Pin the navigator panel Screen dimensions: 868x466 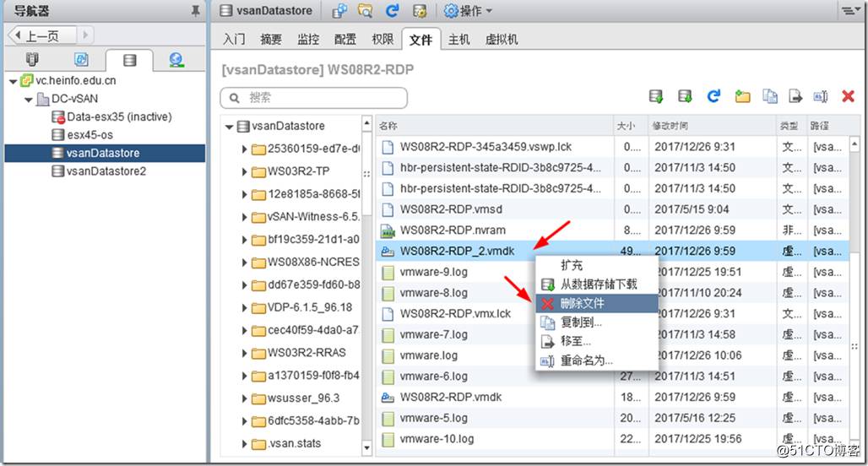tap(196, 11)
